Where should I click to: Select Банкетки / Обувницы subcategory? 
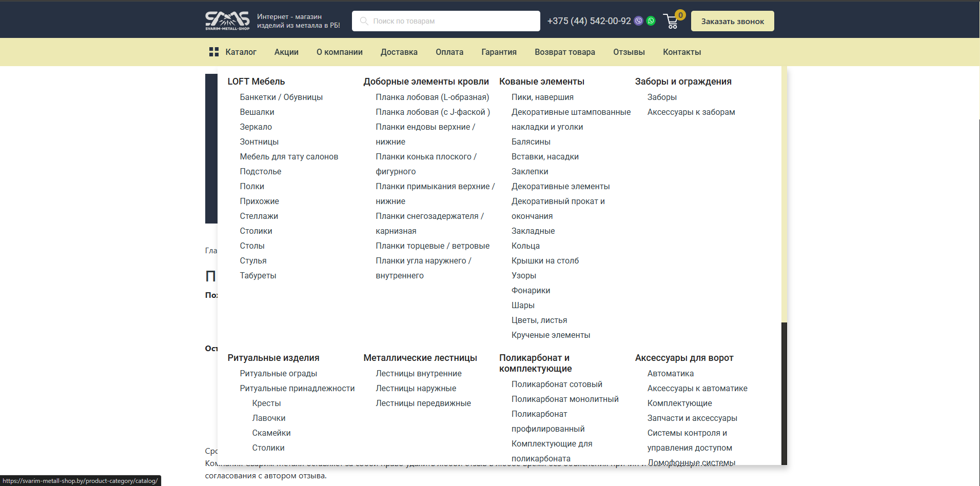point(281,97)
